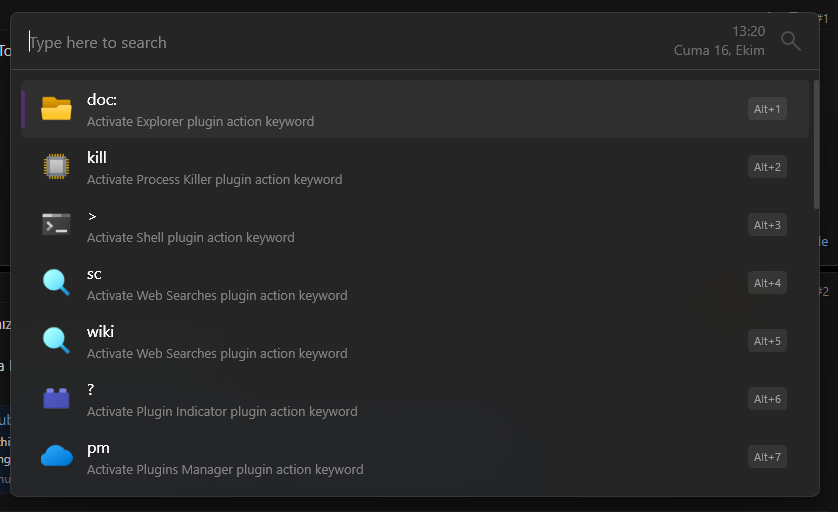Click the Alt+6 hotkey badge
The width and height of the screenshot is (838, 512).
point(767,399)
